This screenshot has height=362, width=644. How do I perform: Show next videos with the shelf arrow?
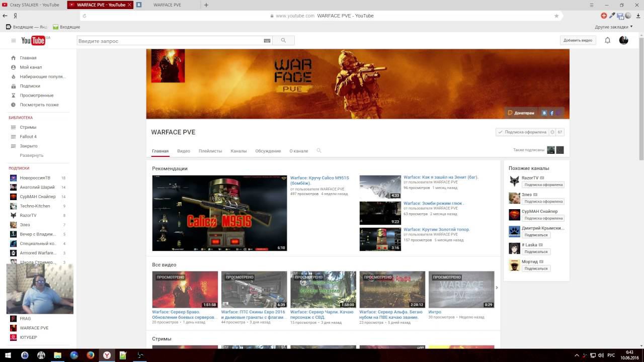tap(497, 288)
